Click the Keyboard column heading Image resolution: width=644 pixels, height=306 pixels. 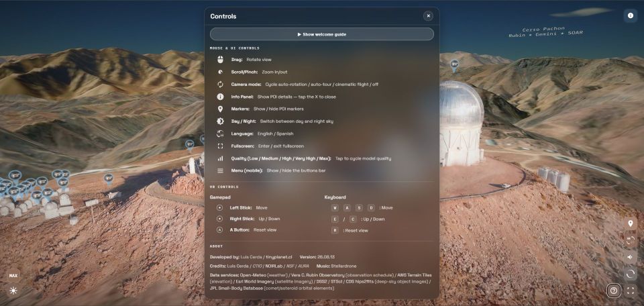coord(335,197)
